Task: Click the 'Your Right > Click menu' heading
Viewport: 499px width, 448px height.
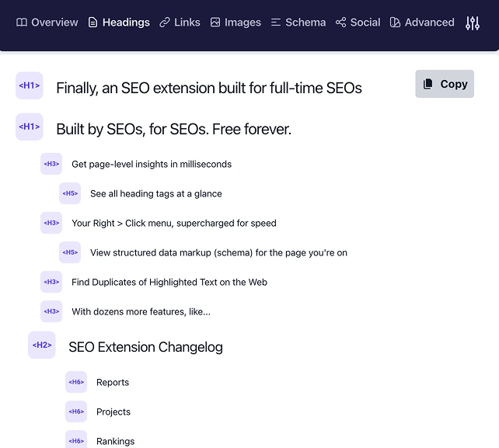Action: (x=173, y=223)
